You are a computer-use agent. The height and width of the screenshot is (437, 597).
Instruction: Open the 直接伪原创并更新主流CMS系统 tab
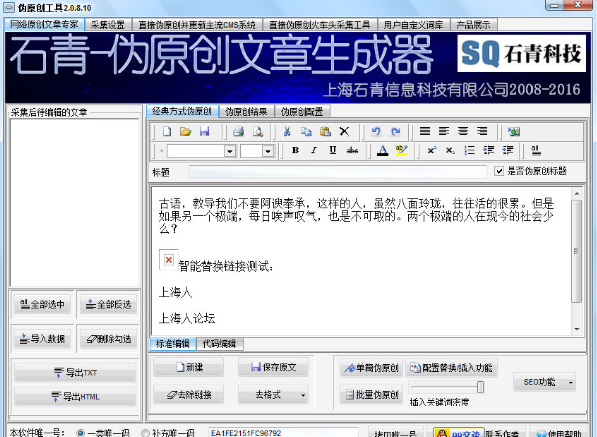(x=197, y=25)
